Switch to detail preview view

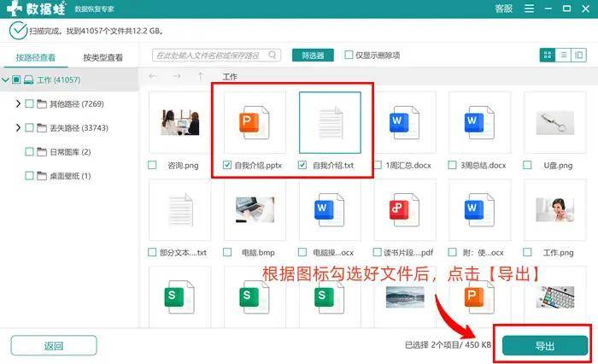point(579,55)
